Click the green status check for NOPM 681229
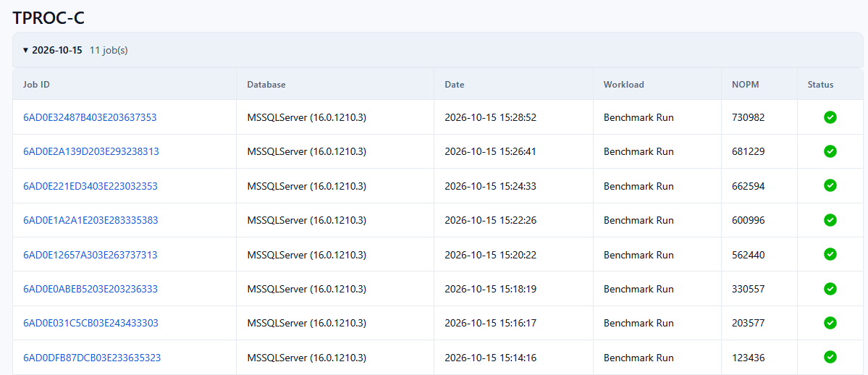The width and height of the screenshot is (868, 375). click(x=830, y=151)
